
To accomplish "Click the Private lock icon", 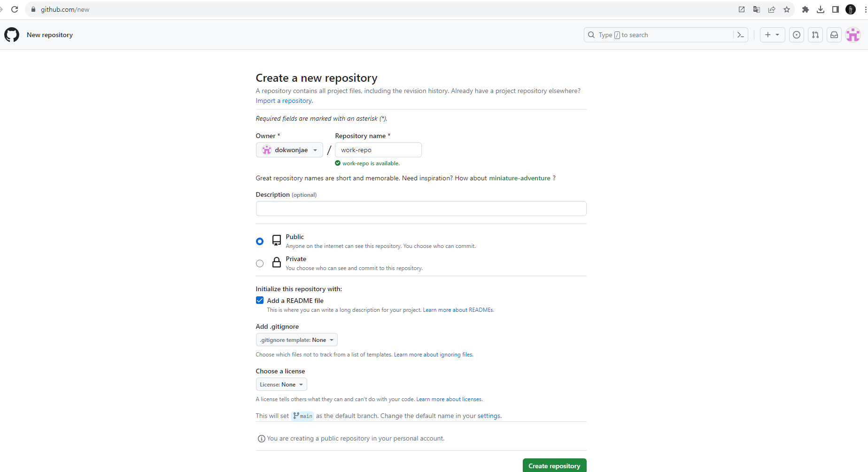I will click(277, 263).
